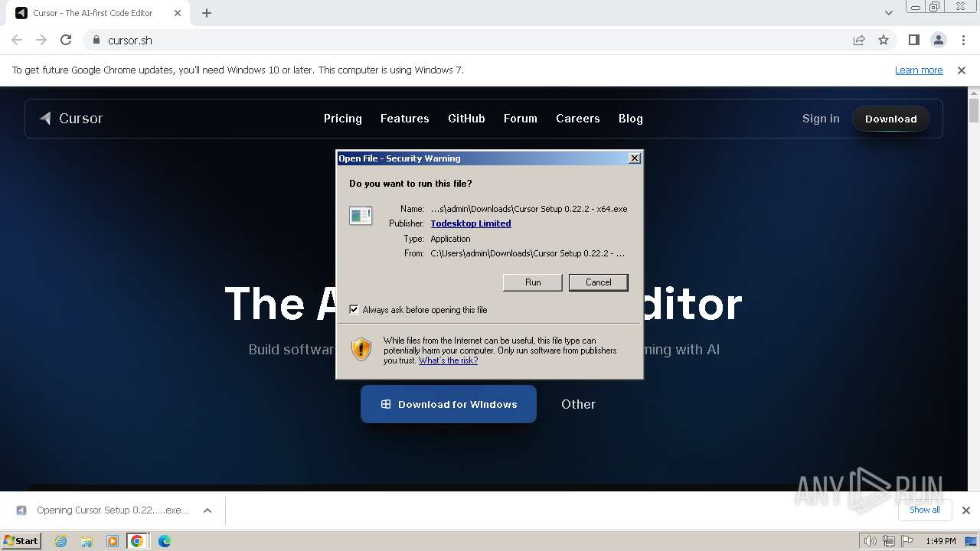Open the Windows Start menu
The image size is (980, 551).
(21, 540)
